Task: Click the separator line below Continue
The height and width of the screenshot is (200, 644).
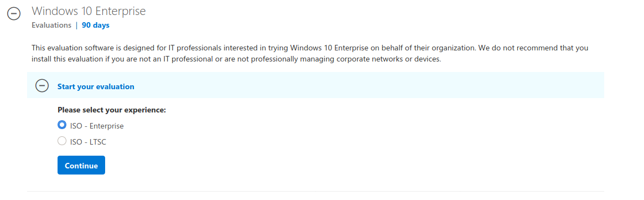Action: click(315, 191)
